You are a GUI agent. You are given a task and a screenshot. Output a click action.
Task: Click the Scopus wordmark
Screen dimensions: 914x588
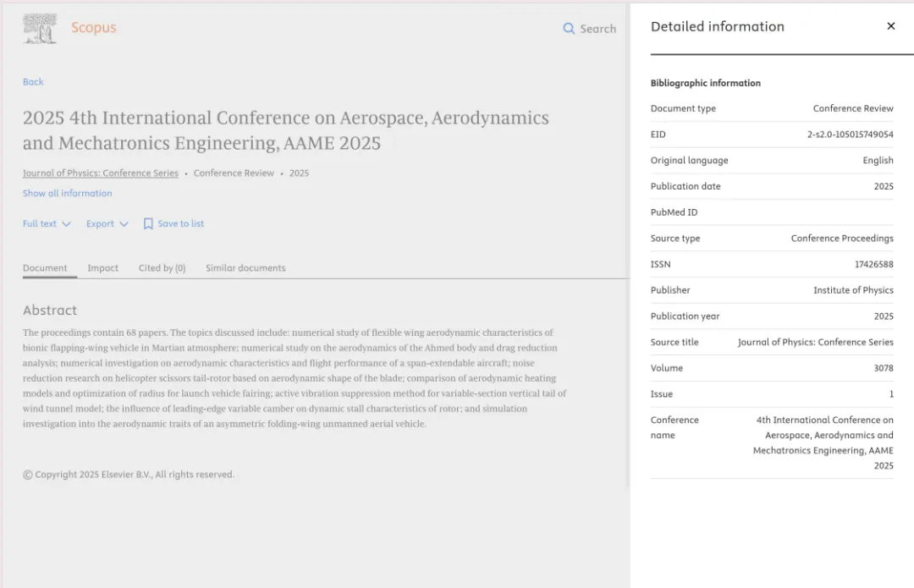click(94, 28)
